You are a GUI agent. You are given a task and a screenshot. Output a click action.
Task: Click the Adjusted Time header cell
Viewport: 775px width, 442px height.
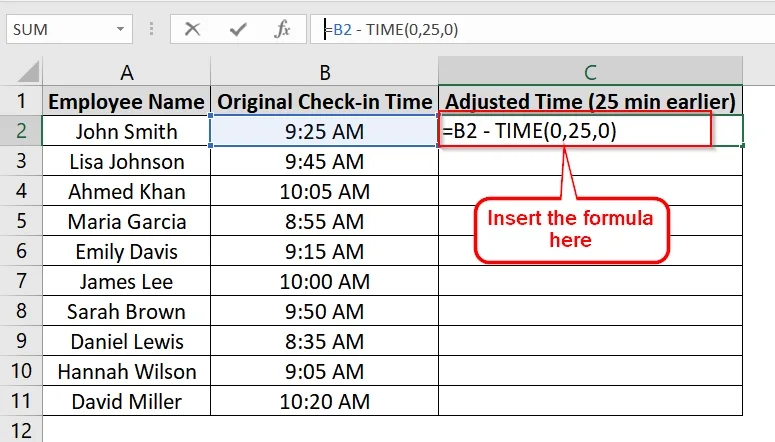click(x=590, y=101)
